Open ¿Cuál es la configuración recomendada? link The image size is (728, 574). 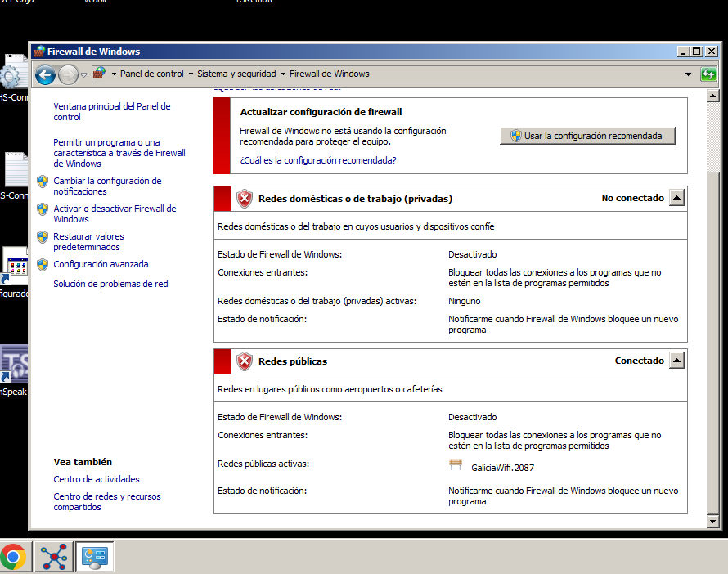317,160
